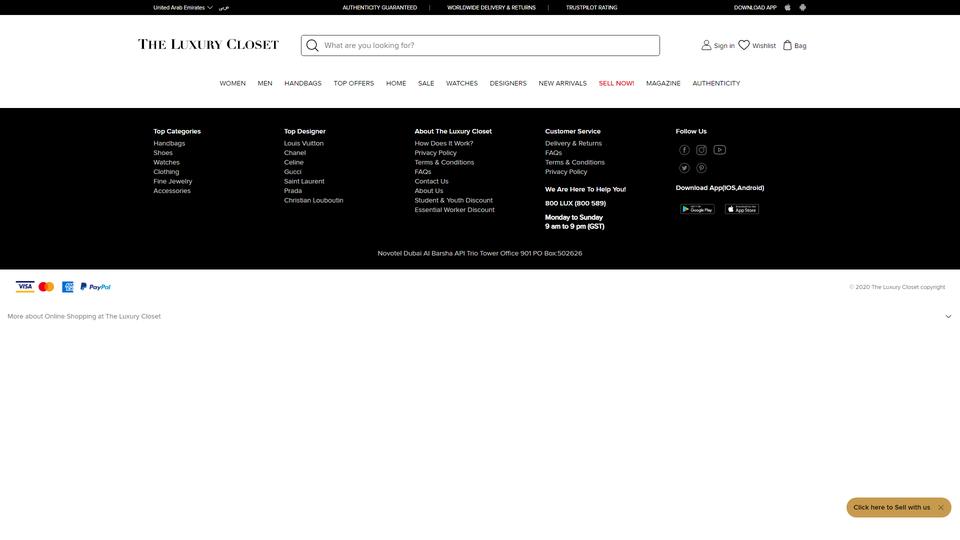Click the search magnifier icon
This screenshot has height=540, width=960.
click(x=312, y=45)
